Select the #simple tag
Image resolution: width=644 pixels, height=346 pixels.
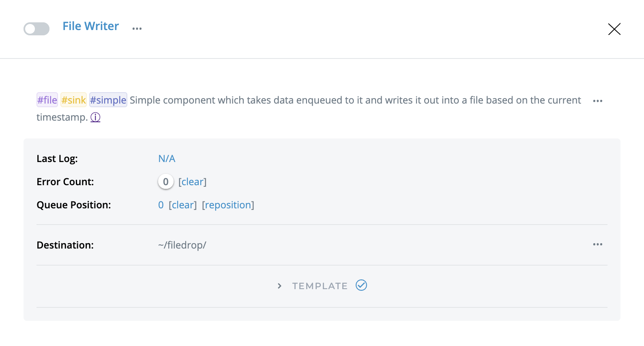108,100
